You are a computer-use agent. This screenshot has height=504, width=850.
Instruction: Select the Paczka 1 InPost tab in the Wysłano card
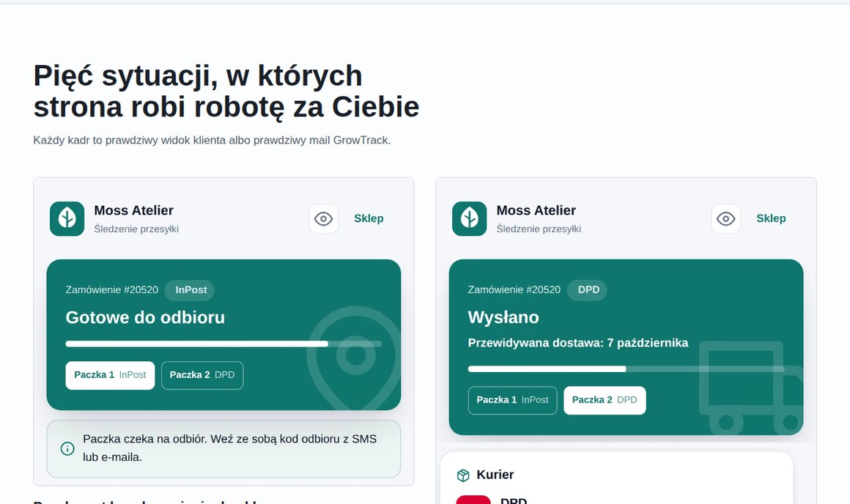(x=512, y=400)
